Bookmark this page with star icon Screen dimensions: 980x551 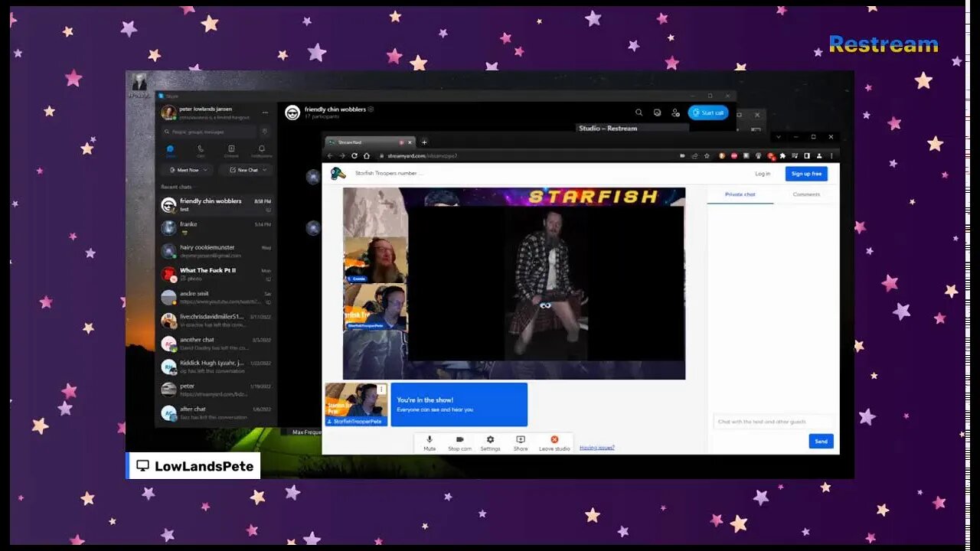(x=705, y=155)
